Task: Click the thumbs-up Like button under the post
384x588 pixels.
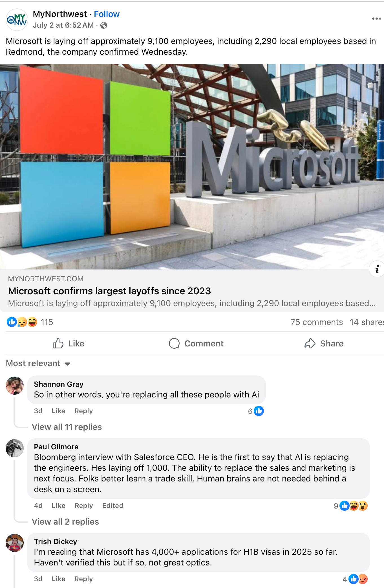Action: pyautogui.click(x=69, y=343)
